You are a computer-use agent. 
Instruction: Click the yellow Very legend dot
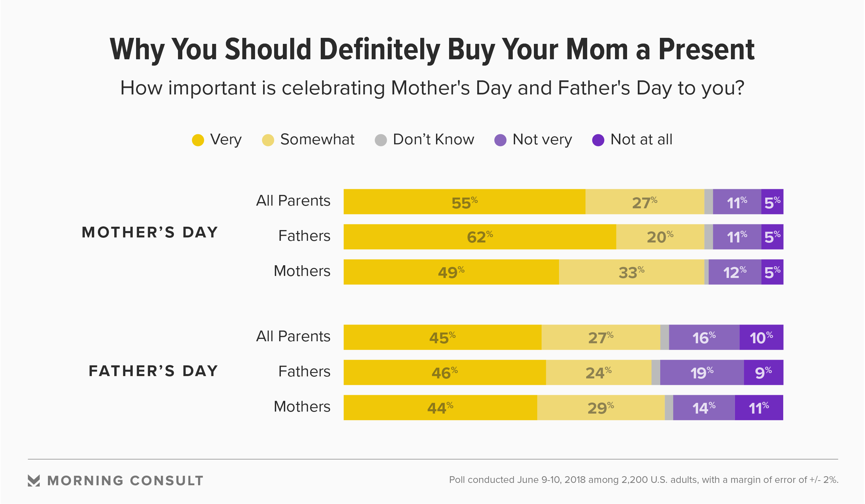pyautogui.click(x=198, y=140)
